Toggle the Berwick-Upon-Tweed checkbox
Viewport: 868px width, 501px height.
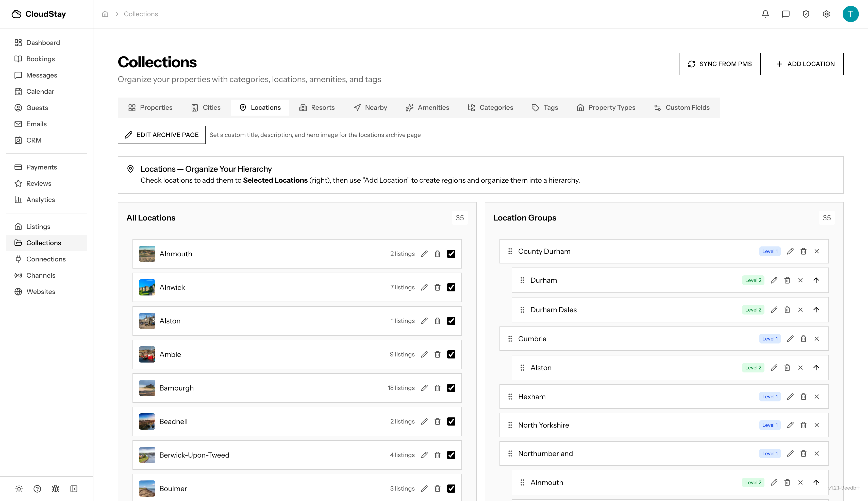[451, 455]
